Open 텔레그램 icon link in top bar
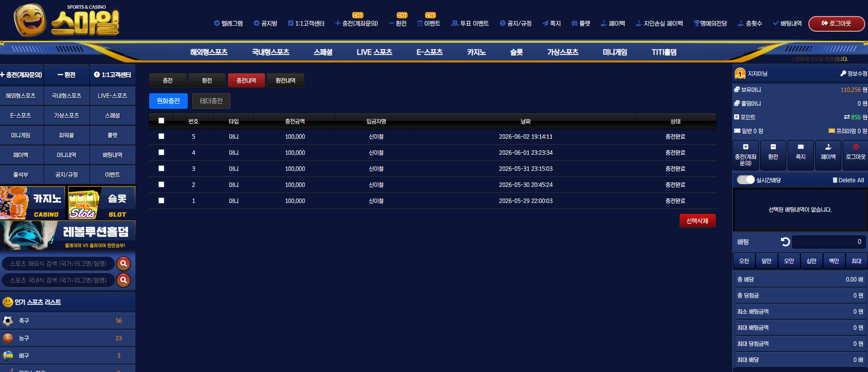This screenshot has height=372, width=868. [217, 23]
